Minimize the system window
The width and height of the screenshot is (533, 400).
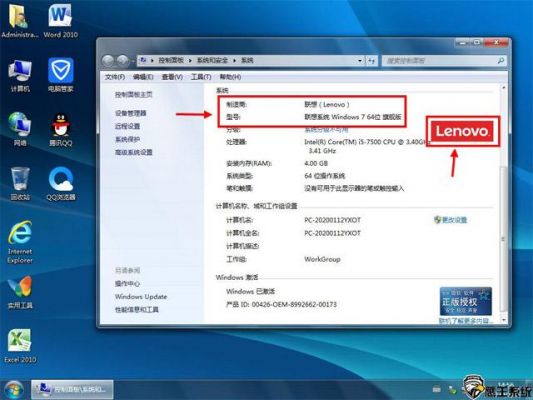463,42
